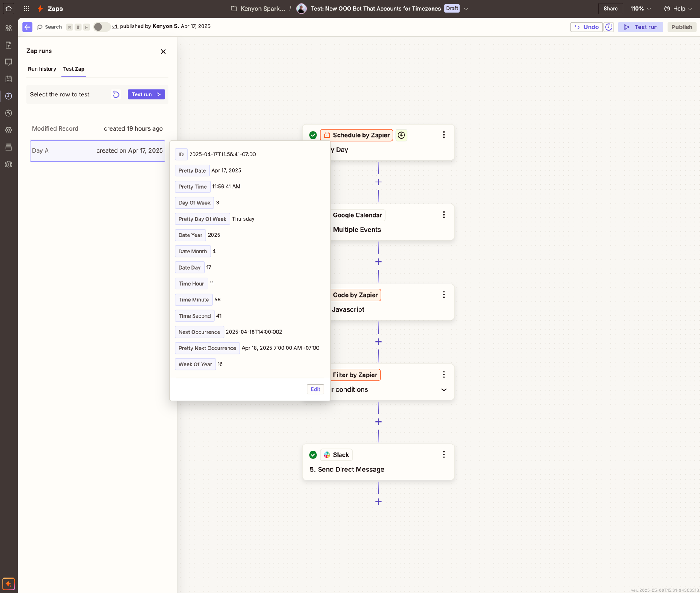Click the Publish button
The width and height of the screenshot is (700, 593).
pos(682,27)
